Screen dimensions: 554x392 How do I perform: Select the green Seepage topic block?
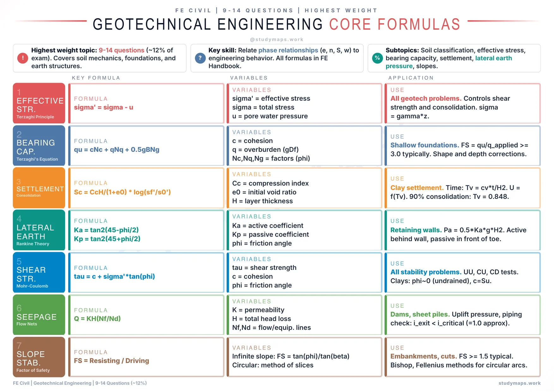(39, 315)
